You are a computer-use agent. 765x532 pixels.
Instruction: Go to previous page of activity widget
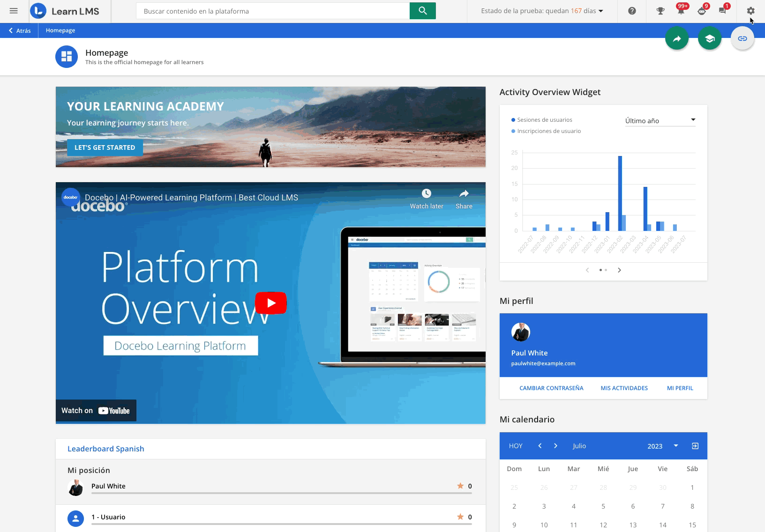[x=587, y=270]
